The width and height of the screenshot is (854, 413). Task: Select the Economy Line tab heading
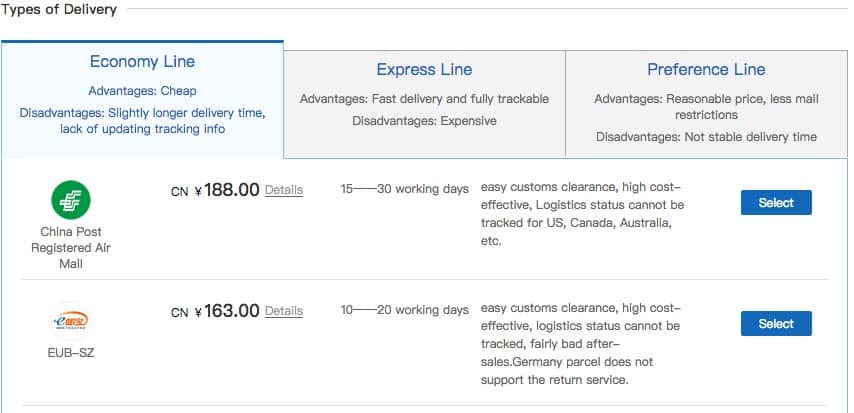pos(142,62)
